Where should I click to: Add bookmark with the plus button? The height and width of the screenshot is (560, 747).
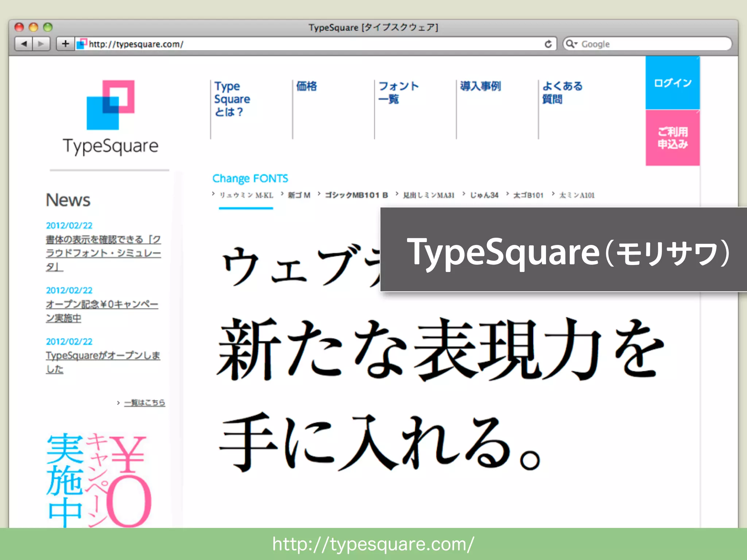65,44
